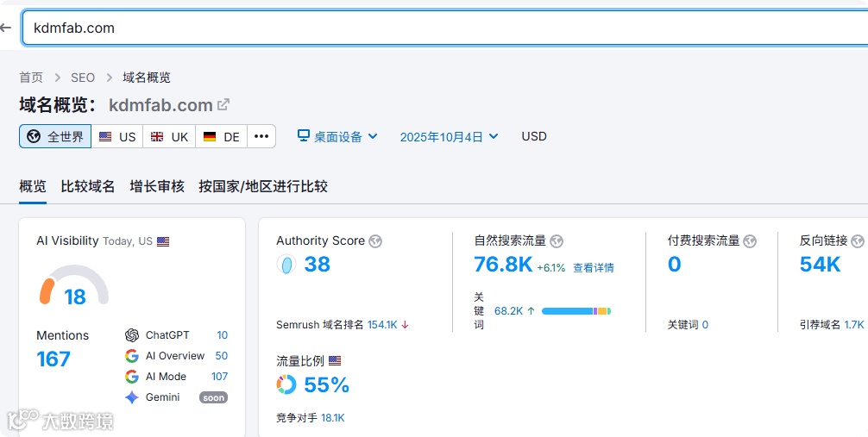
Task: Open the SEO breadcrumb link
Action: point(83,78)
